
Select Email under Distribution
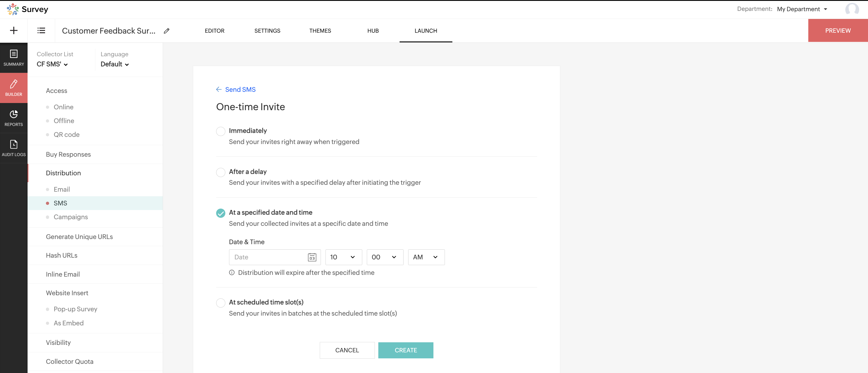click(62, 189)
